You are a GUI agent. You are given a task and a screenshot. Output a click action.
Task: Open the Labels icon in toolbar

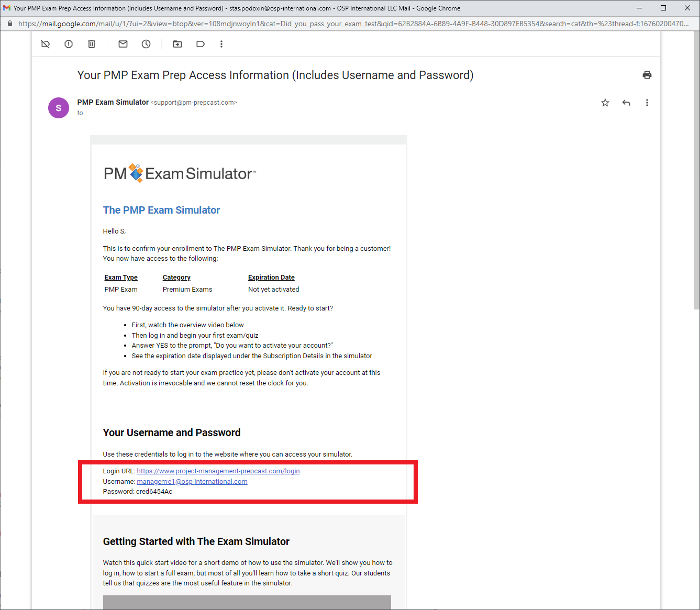(x=201, y=44)
